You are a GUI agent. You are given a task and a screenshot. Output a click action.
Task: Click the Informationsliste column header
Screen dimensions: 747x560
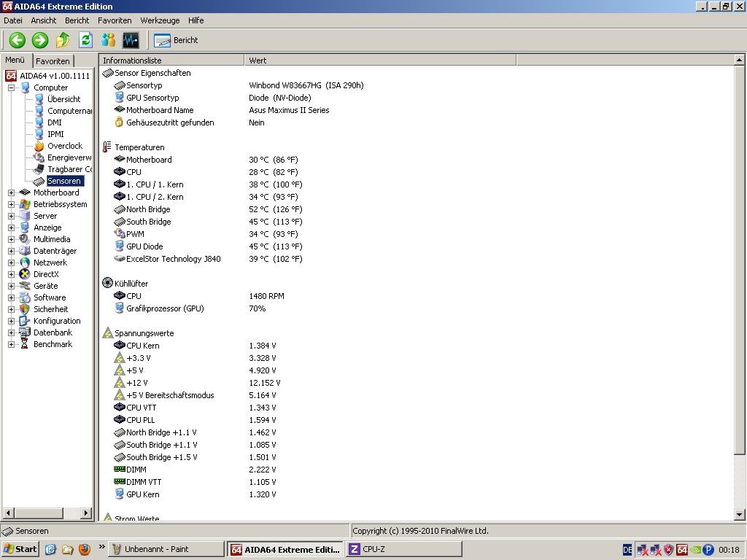(x=171, y=61)
